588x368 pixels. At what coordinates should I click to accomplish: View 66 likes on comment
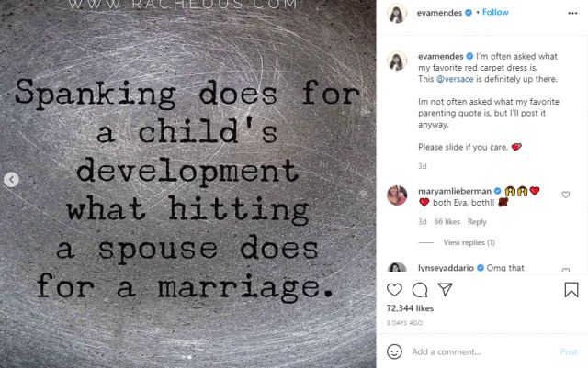click(x=447, y=221)
